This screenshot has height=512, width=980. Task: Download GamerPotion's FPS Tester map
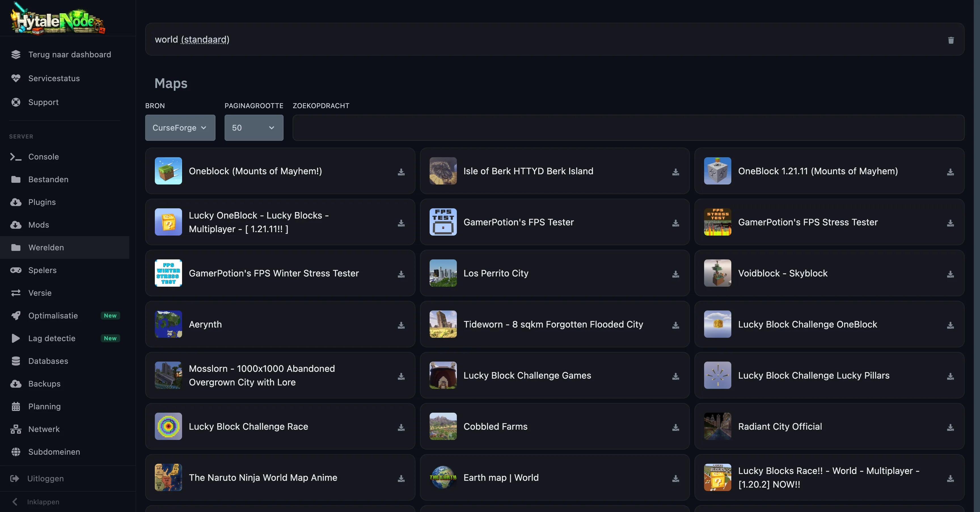point(676,223)
